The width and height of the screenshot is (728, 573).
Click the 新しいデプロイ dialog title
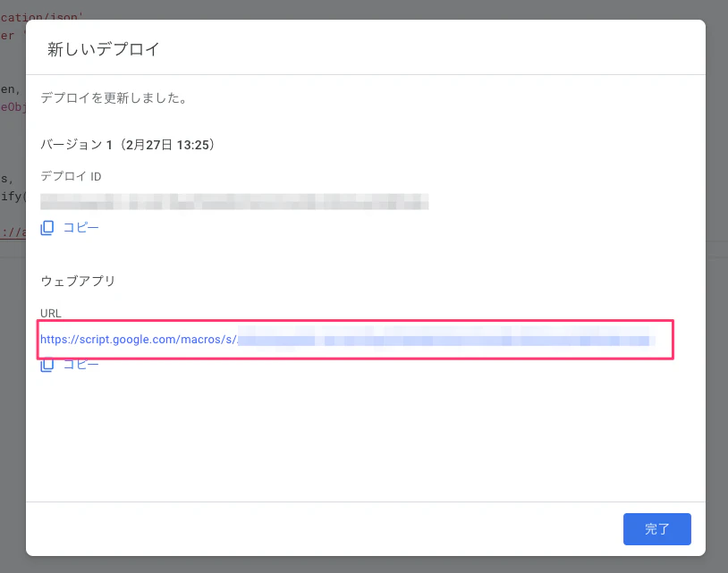(x=104, y=49)
